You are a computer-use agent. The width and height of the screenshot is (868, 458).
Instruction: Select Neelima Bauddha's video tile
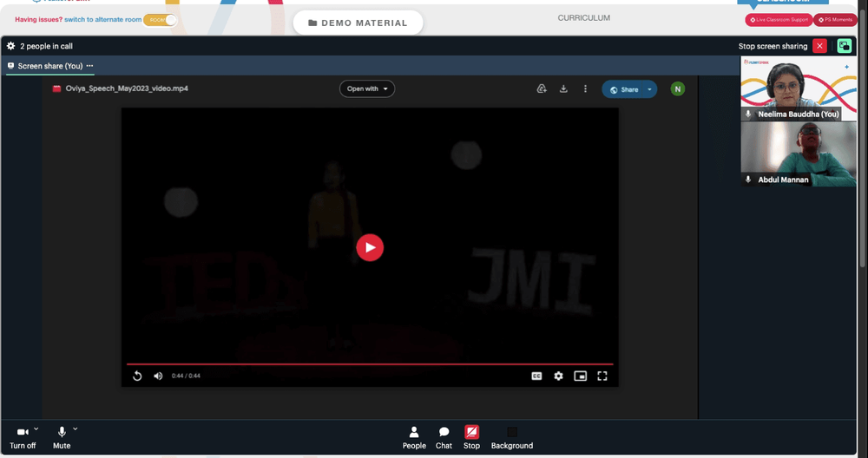pos(799,88)
